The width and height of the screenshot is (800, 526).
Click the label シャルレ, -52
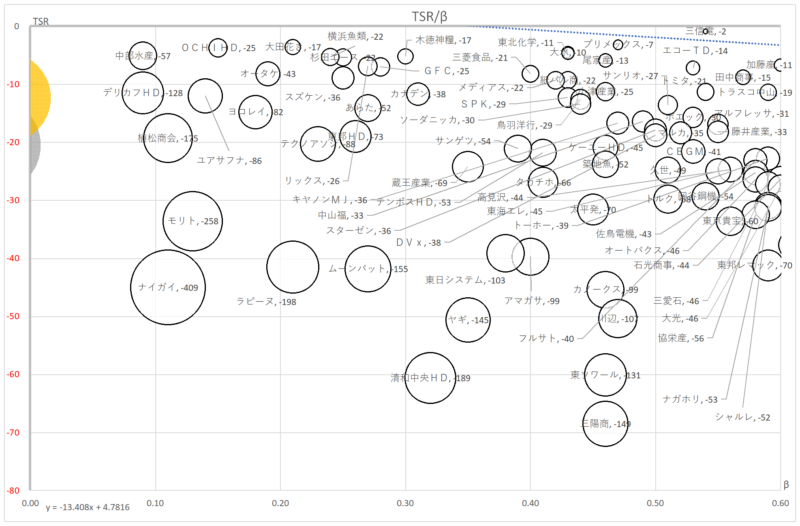pos(742,417)
